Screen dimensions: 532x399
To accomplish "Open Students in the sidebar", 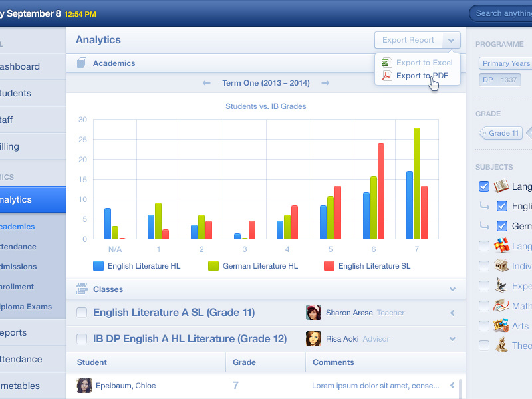I will pos(33,93).
